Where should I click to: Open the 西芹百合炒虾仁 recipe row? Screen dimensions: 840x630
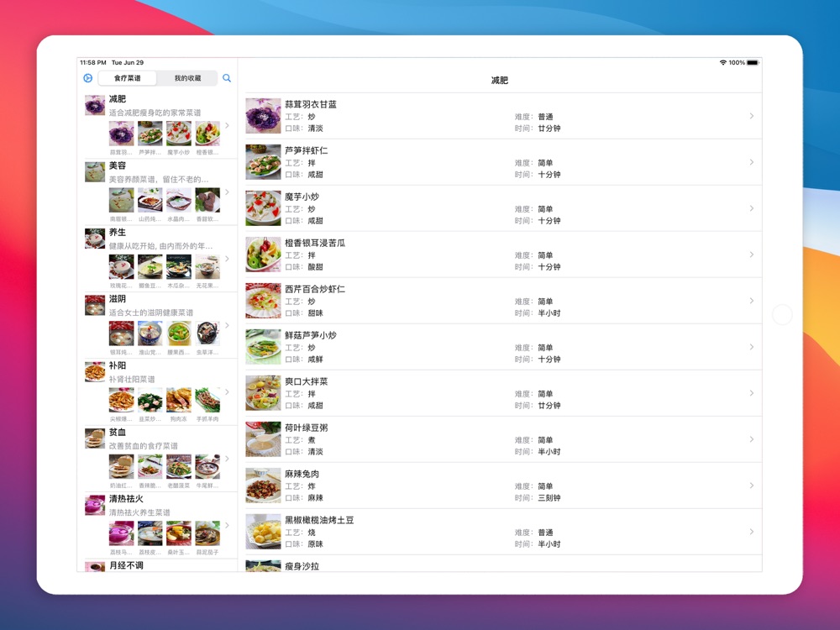(503, 301)
